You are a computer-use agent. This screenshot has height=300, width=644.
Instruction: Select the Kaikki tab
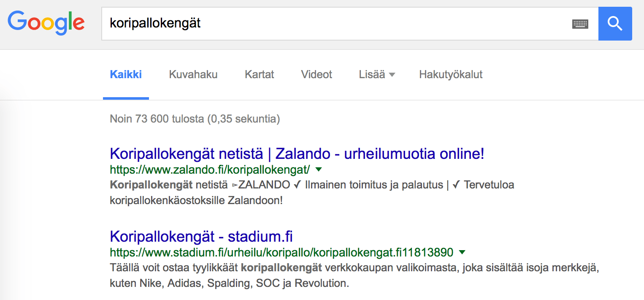126,75
